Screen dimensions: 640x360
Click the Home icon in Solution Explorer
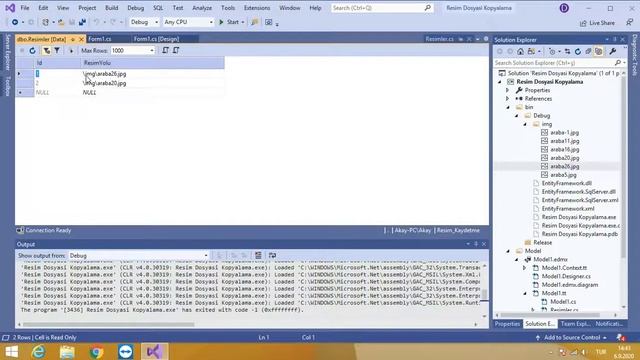tap(520, 51)
